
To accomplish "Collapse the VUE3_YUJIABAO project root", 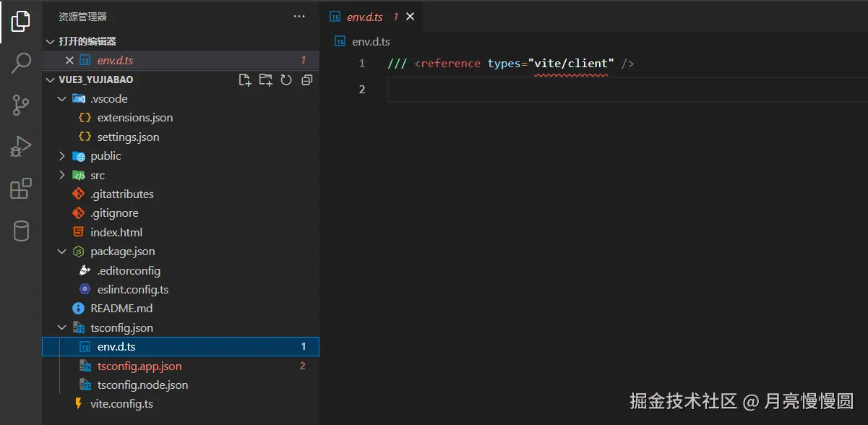I will pos(50,80).
